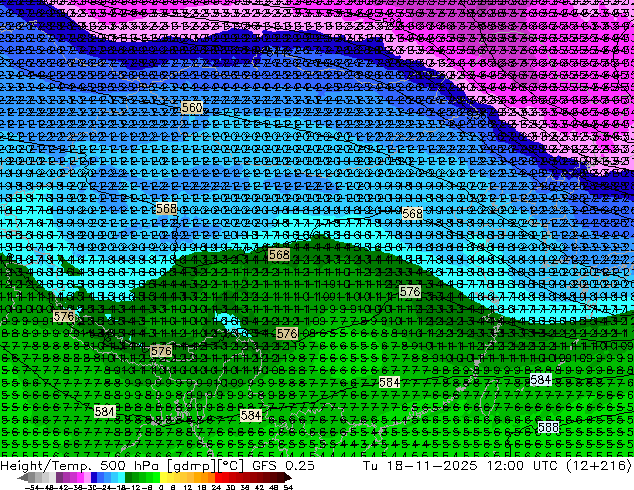Click the "Tu" weekday text
634x490 pixels.
coord(371,465)
